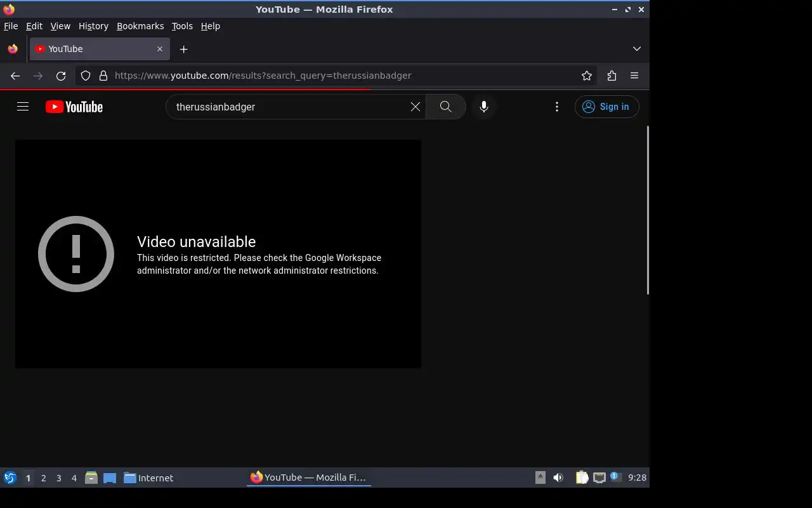Viewport: 812px width, 508px height.
Task: Open the clipboard manager tray icon
Action: click(x=582, y=478)
